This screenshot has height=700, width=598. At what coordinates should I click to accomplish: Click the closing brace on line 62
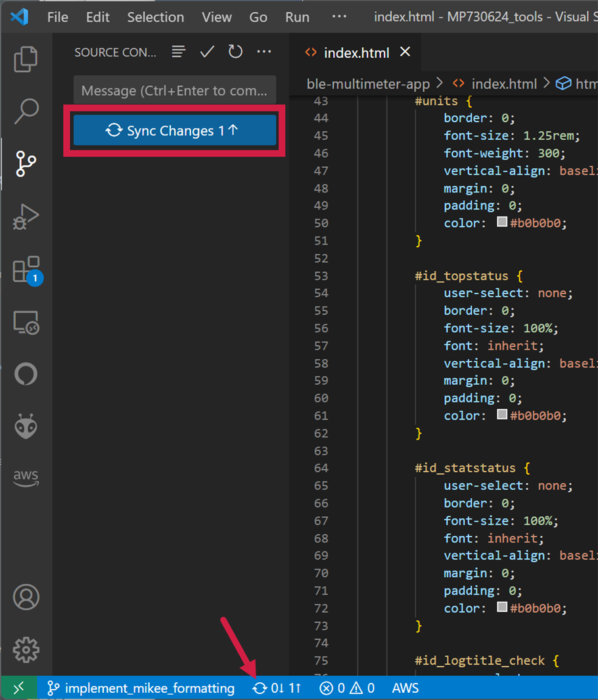pos(419,433)
